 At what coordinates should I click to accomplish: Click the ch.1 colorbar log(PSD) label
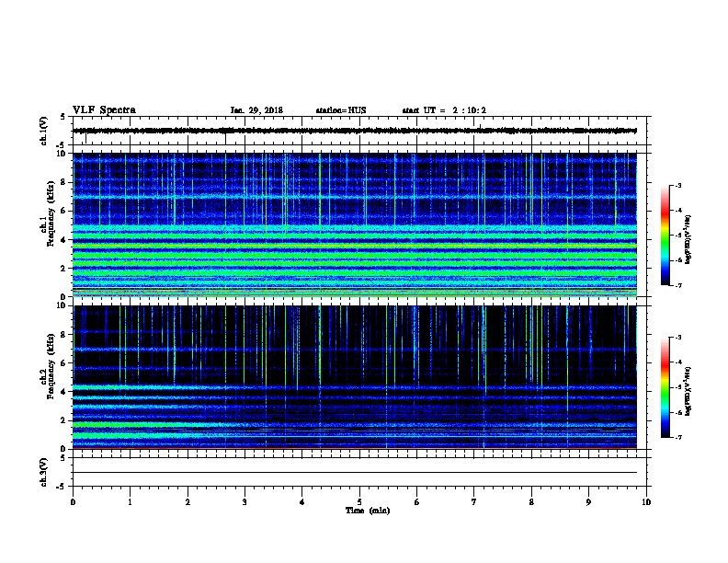coord(688,239)
